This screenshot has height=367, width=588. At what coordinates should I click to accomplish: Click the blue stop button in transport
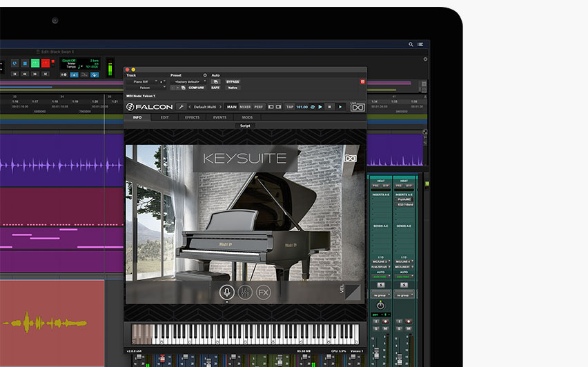tap(25, 63)
